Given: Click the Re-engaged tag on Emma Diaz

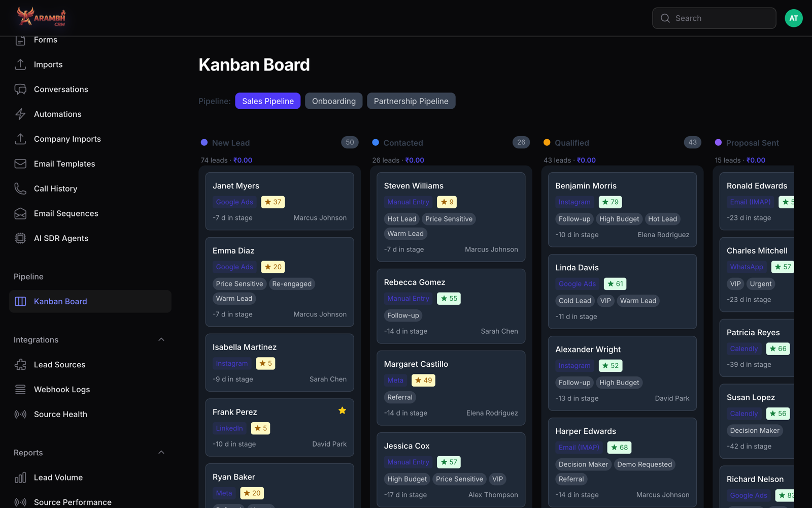Looking at the screenshot, I should [292, 284].
